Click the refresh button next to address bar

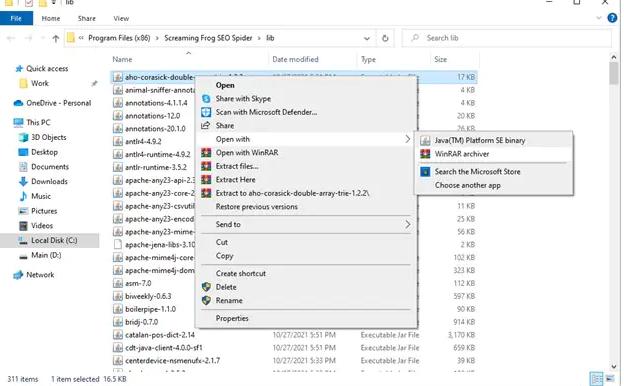385,38
